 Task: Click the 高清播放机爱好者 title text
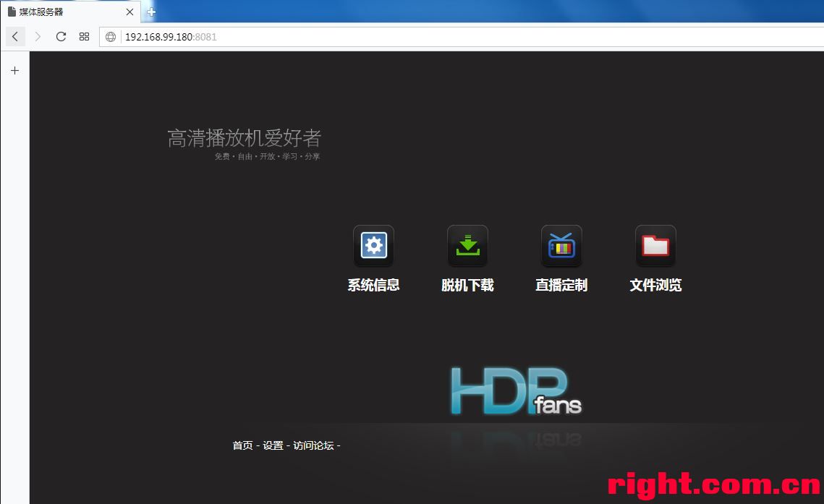[245, 138]
